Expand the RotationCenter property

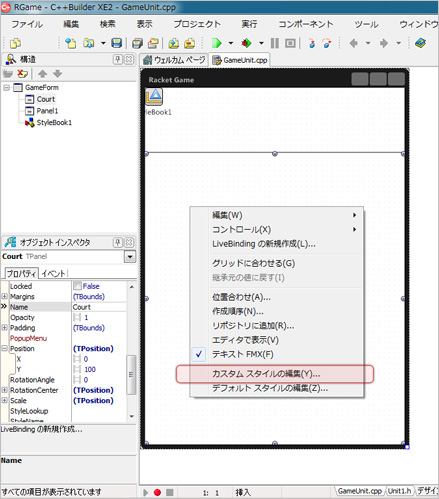pyautogui.click(x=5, y=390)
